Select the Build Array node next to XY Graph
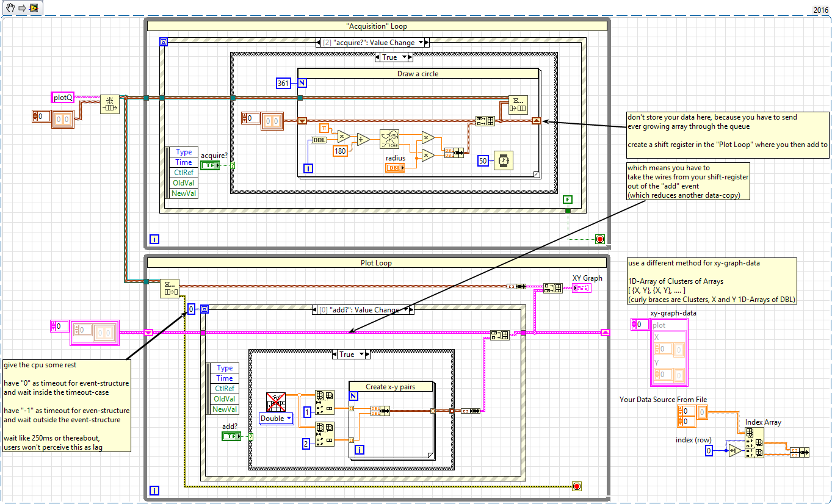The width and height of the screenshot is (832, 504). click(x=552, y=288)
